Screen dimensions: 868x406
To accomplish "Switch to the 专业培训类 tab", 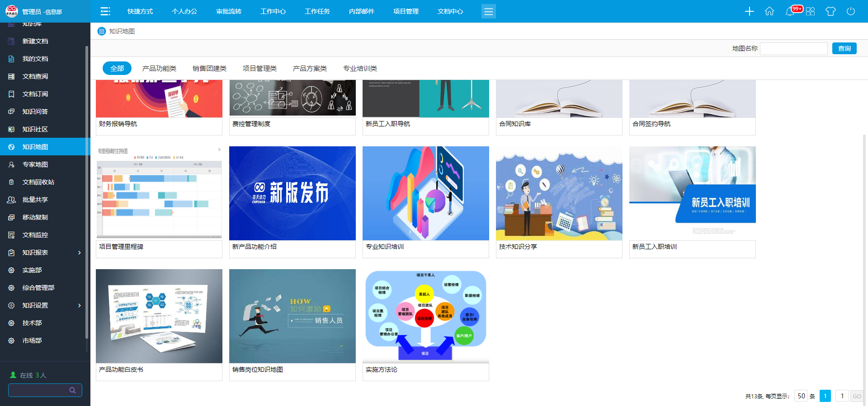I will [x=360, y=68].
